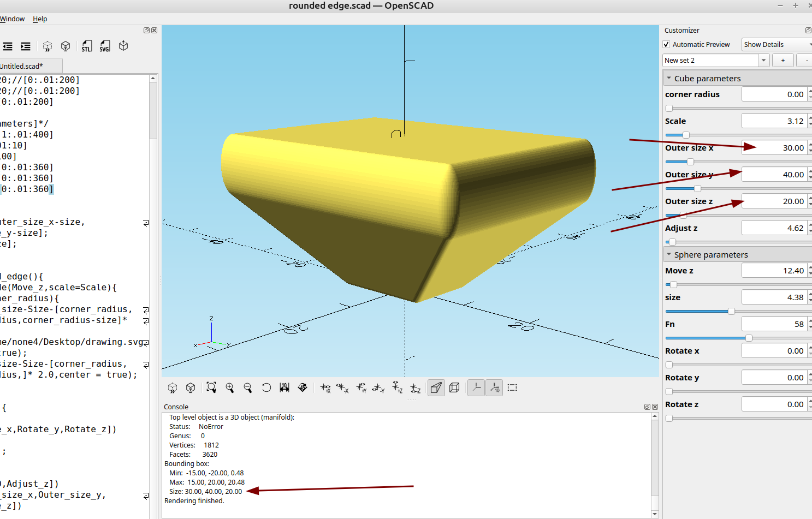The width and height of the screenshot is (812, 519).
Task: Toggle the Automatic Preview checkbox
Action: (666, 45)
